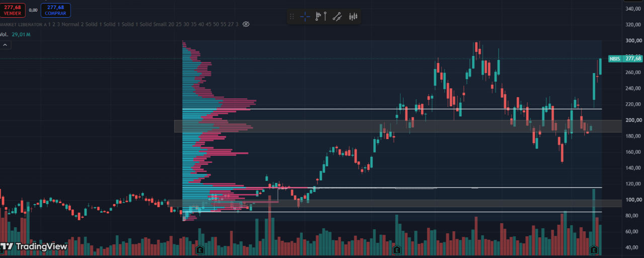Click the 240,00 price axis label
This screenshot has width=644, height=258.
tap(633, 88)
